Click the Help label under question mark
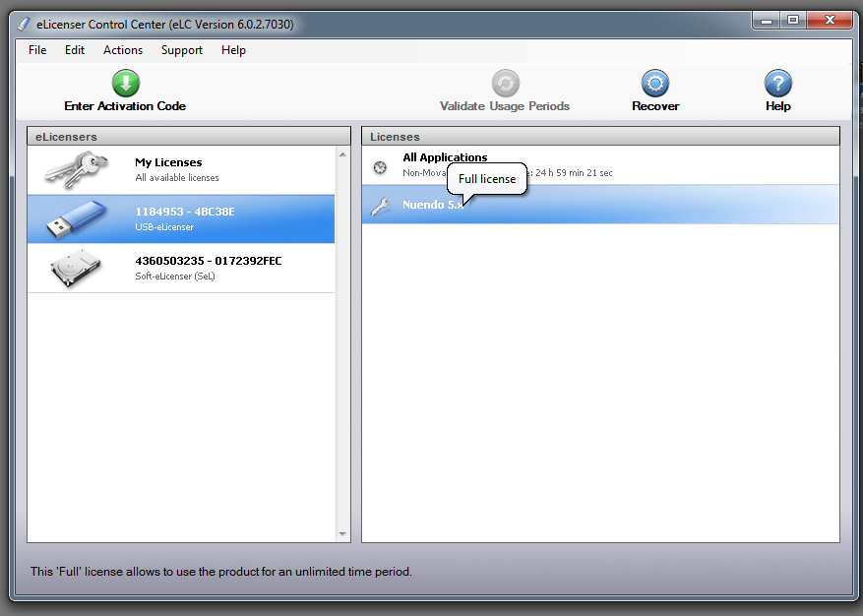Screen dimensions: 863x616 coord(777,106)
